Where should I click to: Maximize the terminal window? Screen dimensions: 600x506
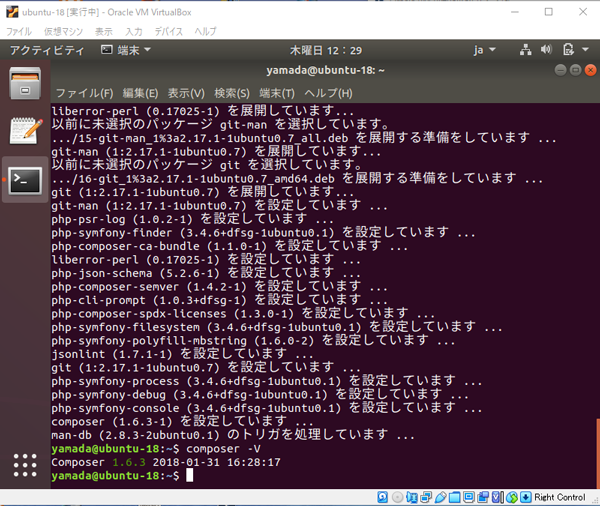click(x=576, y=70)
